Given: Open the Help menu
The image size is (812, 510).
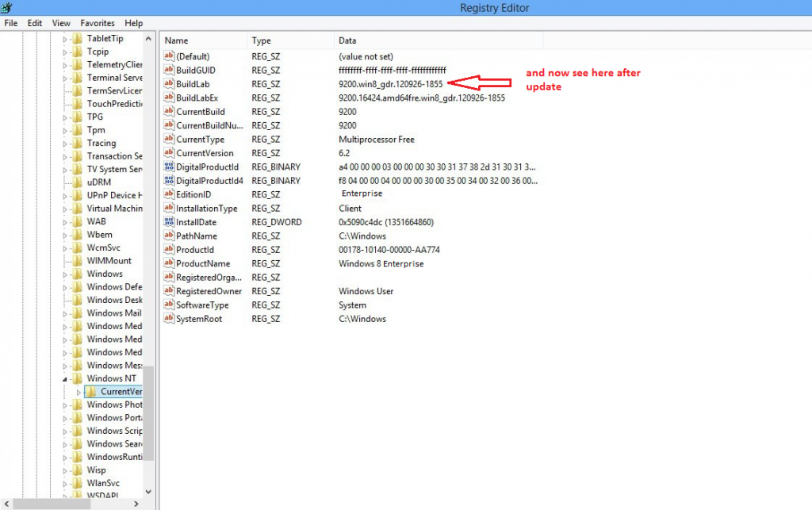Looking at the screenshot, I should tap(133, 23).
